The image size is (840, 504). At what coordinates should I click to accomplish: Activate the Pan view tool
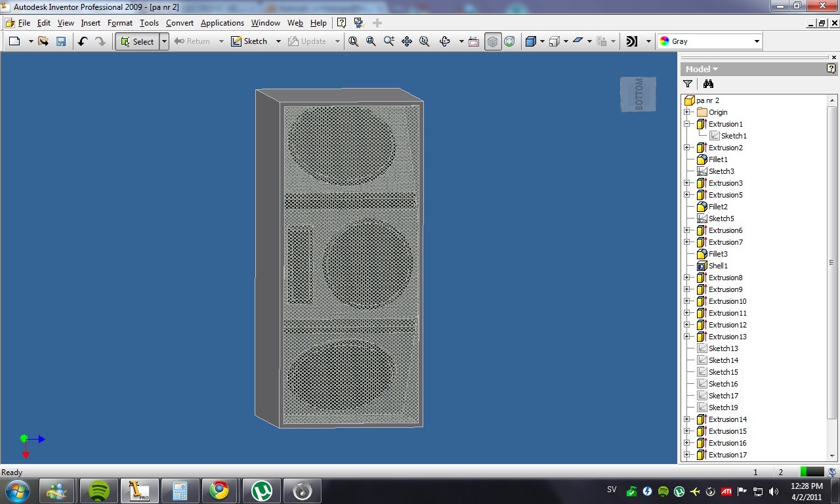coord(407,41)
